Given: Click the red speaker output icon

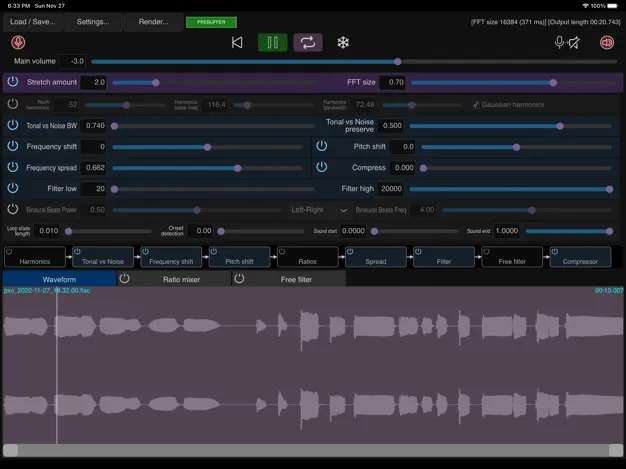Looking at the screenshot, I should tap(606, 42).
